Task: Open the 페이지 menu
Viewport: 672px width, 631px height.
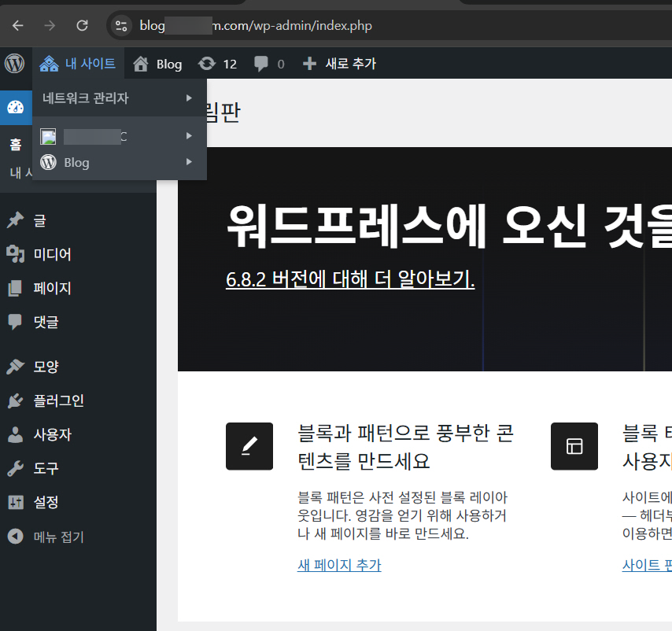Action: point(52,288)
